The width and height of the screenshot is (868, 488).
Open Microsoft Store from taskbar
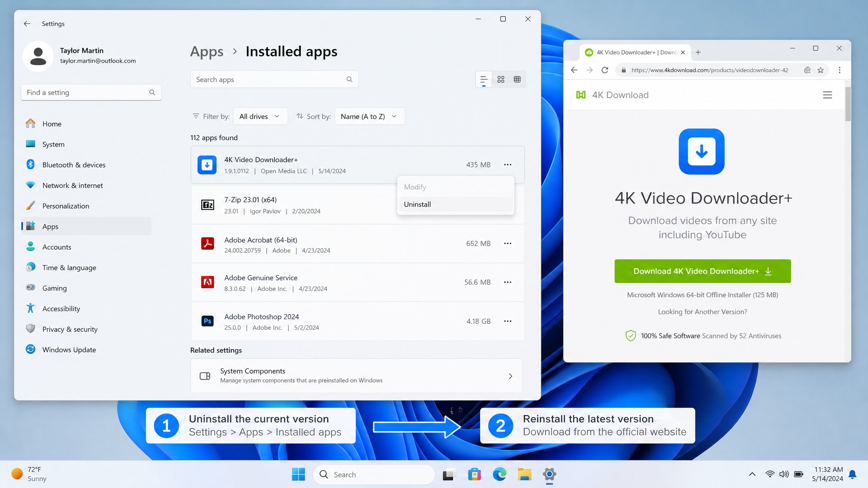(474, 474)
